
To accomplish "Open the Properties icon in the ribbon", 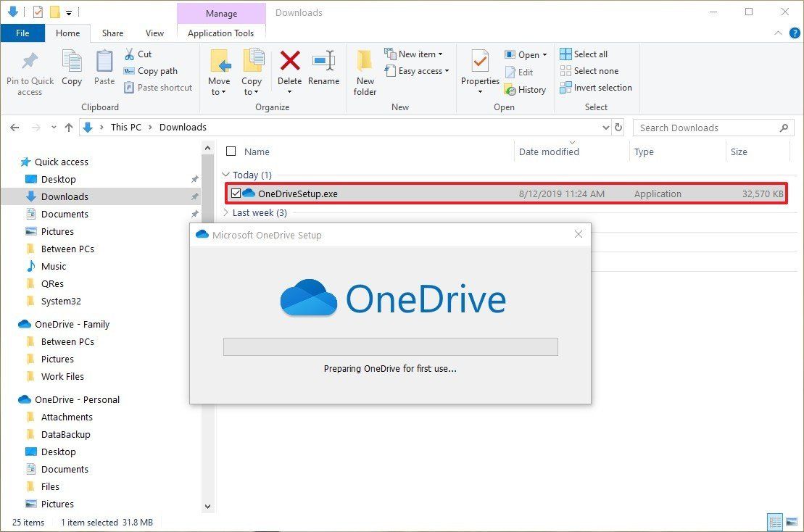I will pos(479,70).
